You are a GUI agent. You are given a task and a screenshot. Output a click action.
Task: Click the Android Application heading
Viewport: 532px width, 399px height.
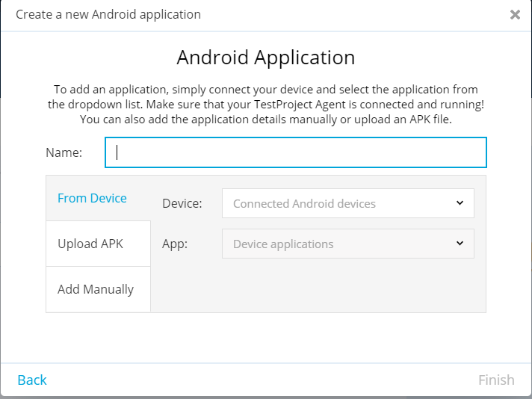pos(266,58)
